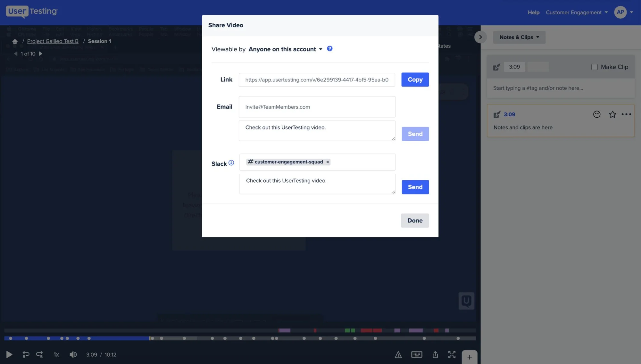Add a note with the plus button
Viewport: 641px width, 364px height.
point(470,357)
